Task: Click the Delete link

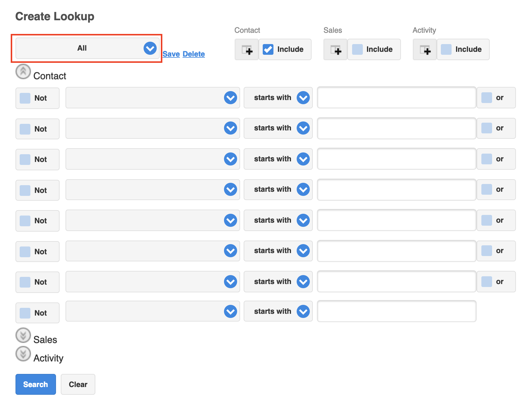Action: (194, 54)
